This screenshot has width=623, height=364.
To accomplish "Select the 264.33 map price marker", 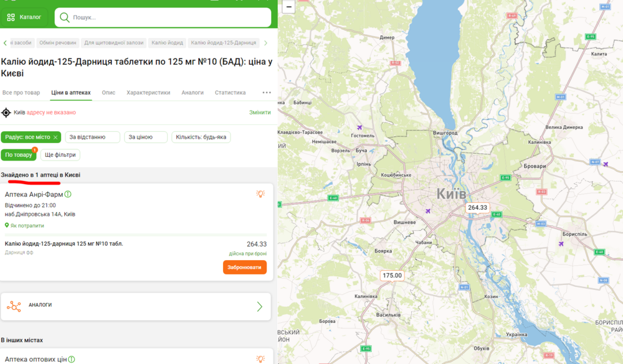I will (x=477, y=208).
